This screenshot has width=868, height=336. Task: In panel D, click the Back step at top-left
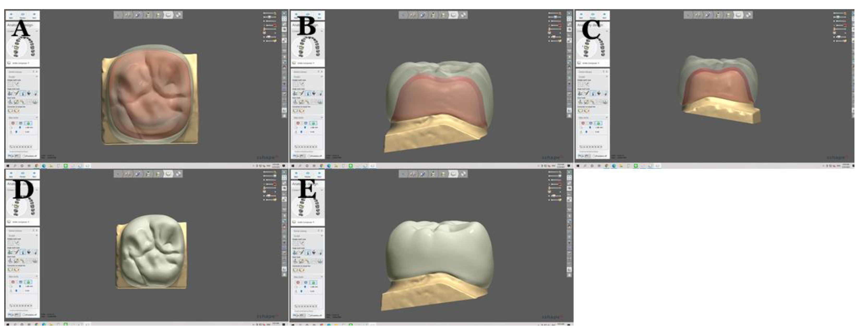click(11, 174)
